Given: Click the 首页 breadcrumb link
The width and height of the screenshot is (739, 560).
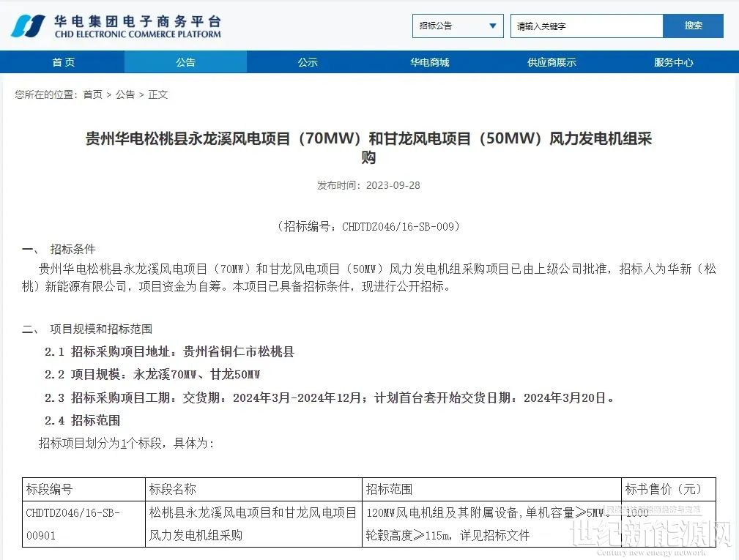Looking at the screenshot, I should pyautogui.click(x=93, y=94).
